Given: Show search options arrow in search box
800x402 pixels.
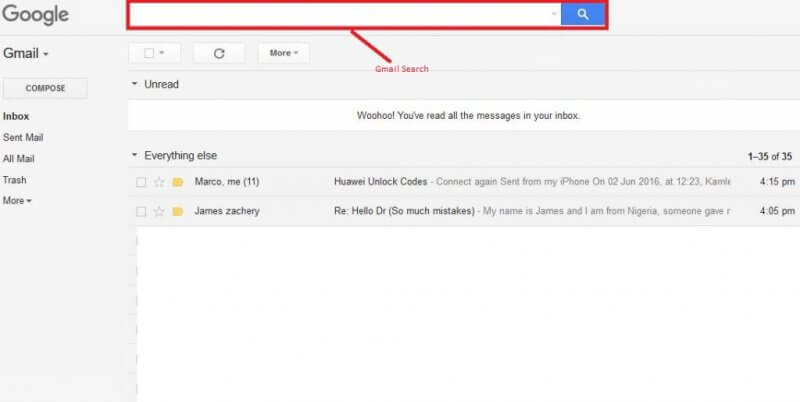Looking at the screenshot, I should click(x=554, y=14).
